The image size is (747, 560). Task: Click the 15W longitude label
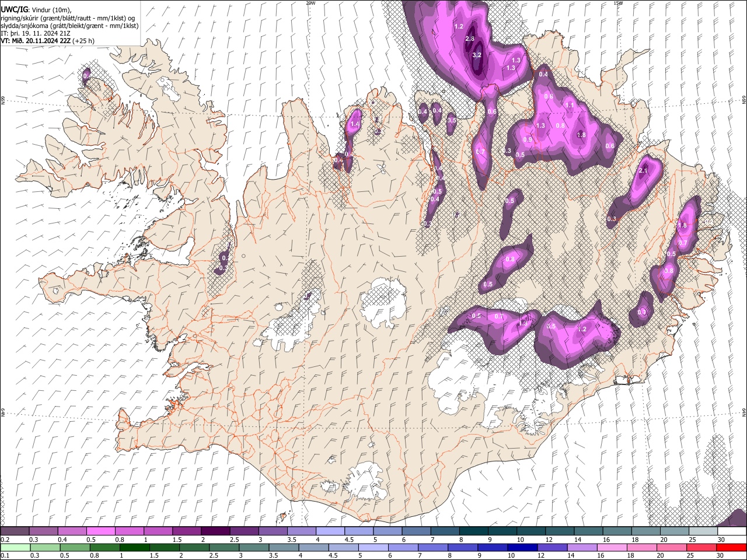618,2
